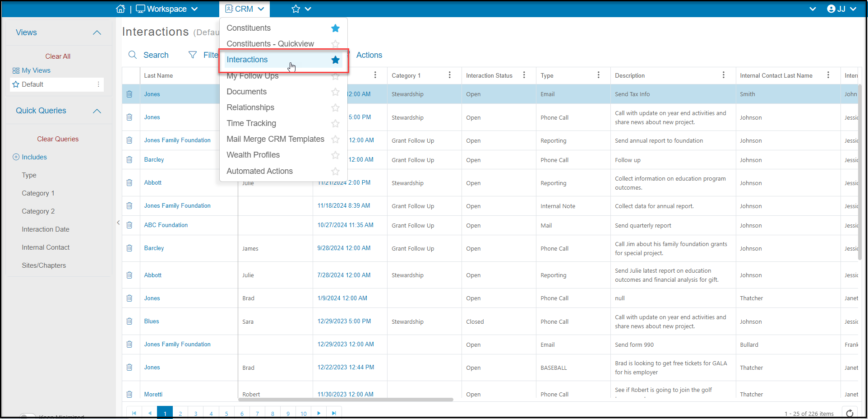Image resolution: width=868 pixels, height=419 pixels.
Task: Collapse the left sidebar with arrow
Action: [118, 223]
